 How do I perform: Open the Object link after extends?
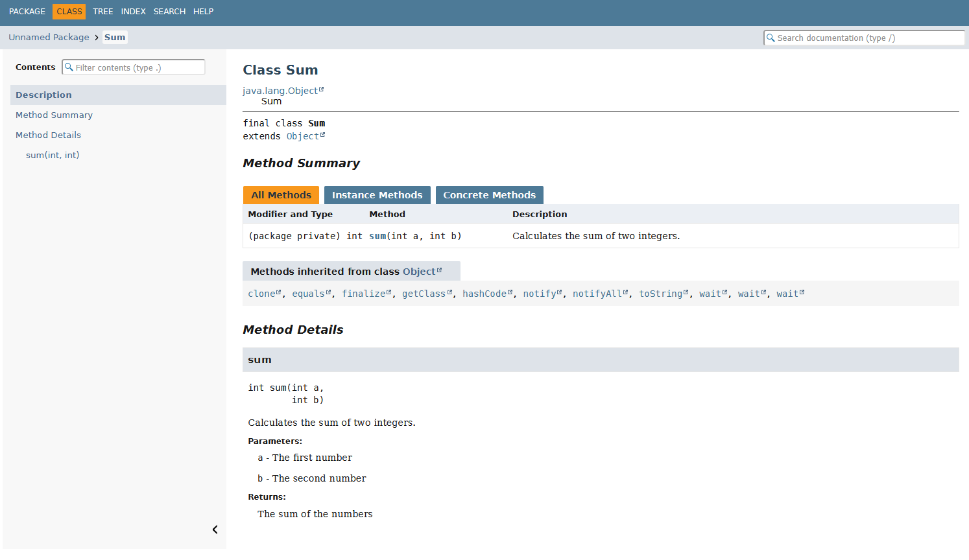click(x=305, y=136)
